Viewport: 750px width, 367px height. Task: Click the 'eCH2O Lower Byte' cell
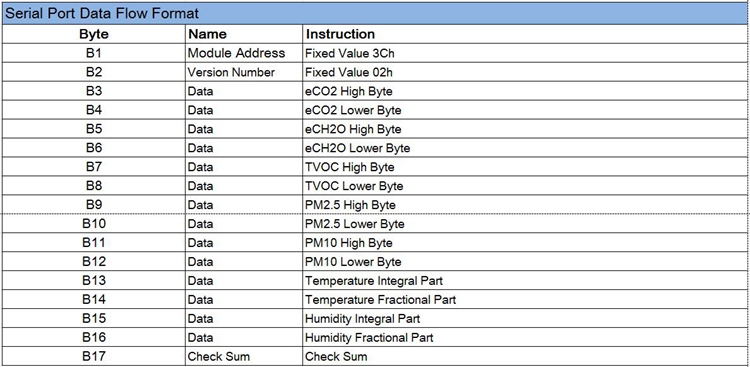[526, 148]
